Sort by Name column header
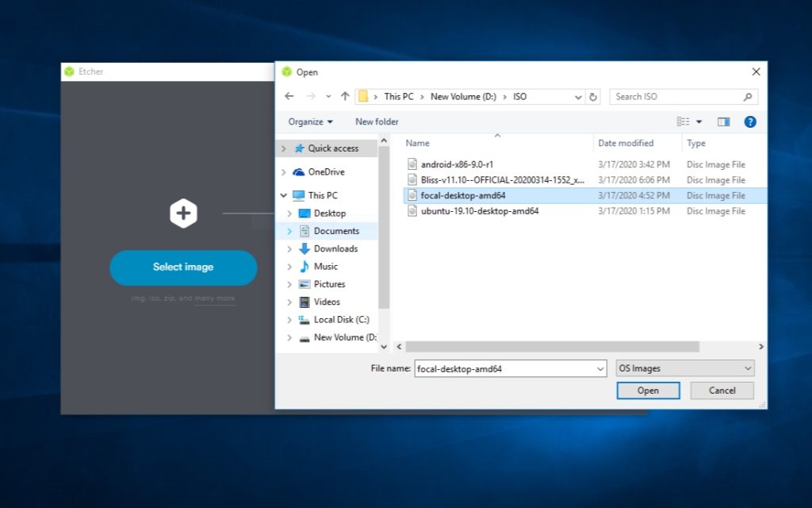 tap(417, 143)
